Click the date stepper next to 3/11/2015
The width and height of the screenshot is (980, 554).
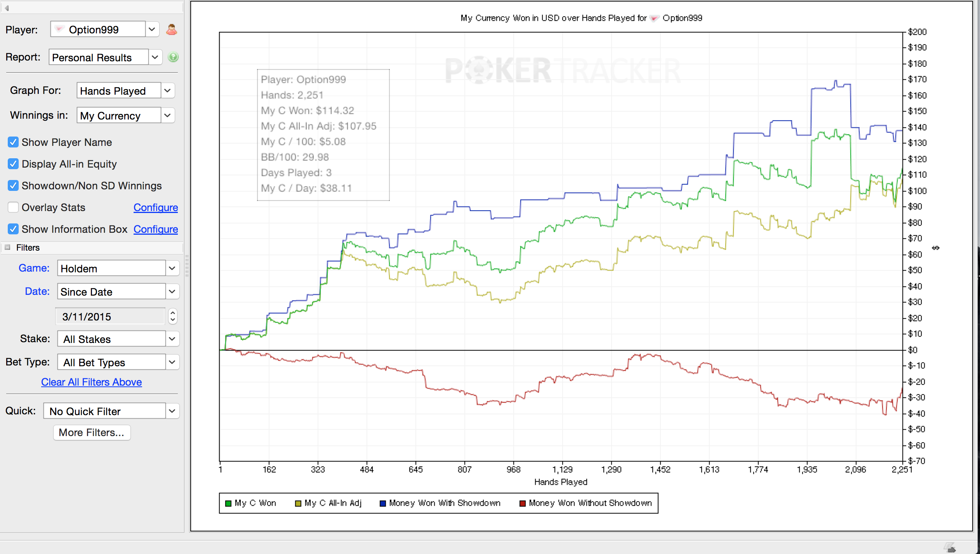[x=173, y=317]
